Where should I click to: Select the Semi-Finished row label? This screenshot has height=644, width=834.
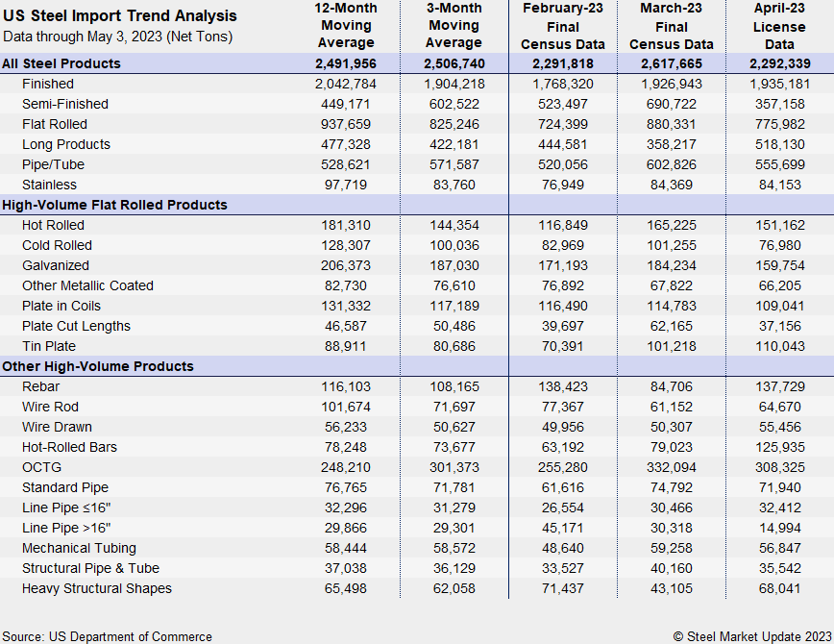pos(65,104)
